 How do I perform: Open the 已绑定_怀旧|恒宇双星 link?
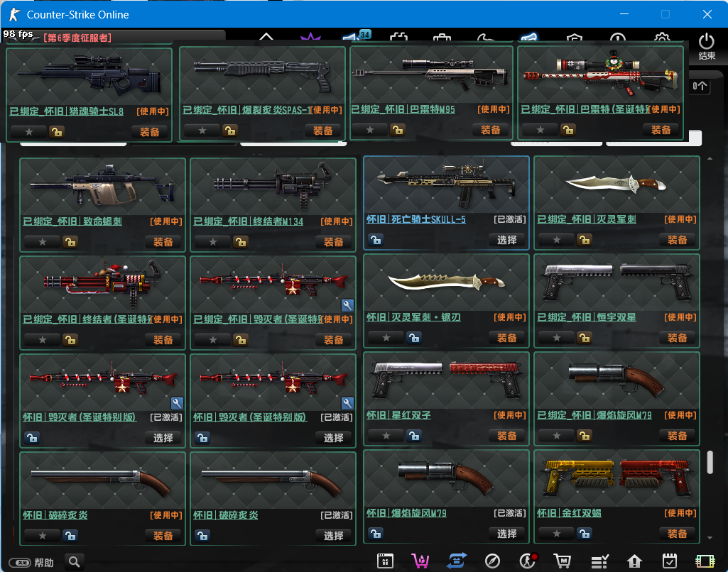pyautogui.click(x=587, y=317)
